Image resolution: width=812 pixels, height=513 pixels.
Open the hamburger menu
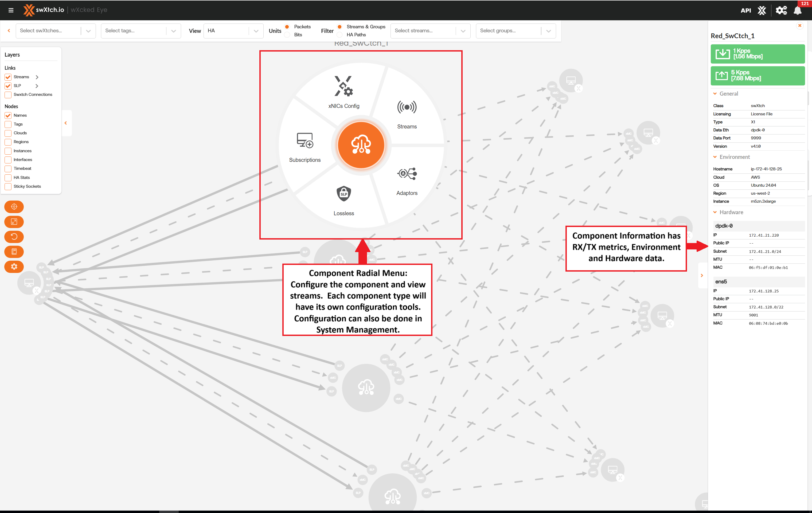coord(11,10)
